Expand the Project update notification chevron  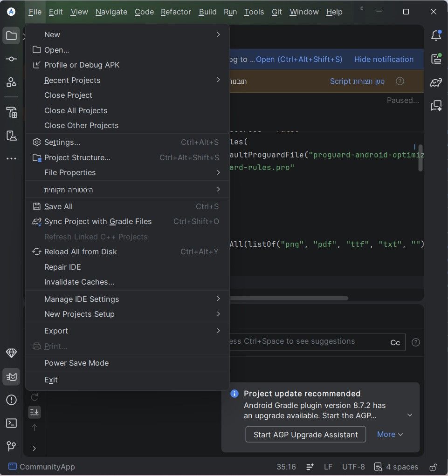[410, 415]
